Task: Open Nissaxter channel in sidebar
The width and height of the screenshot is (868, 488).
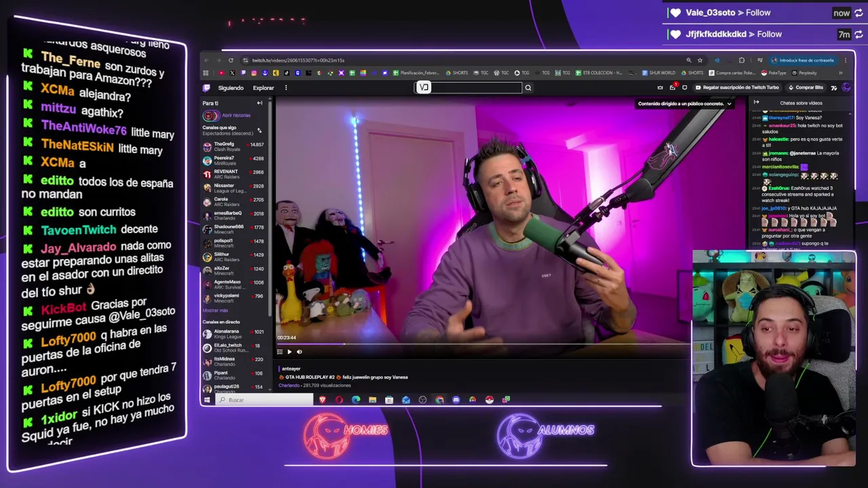Action: [x=234, y=188]
